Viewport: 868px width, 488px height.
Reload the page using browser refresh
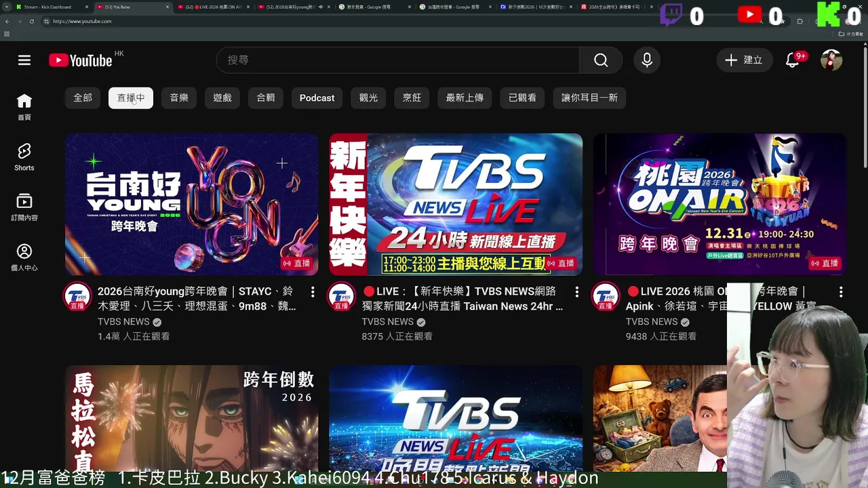31,21
